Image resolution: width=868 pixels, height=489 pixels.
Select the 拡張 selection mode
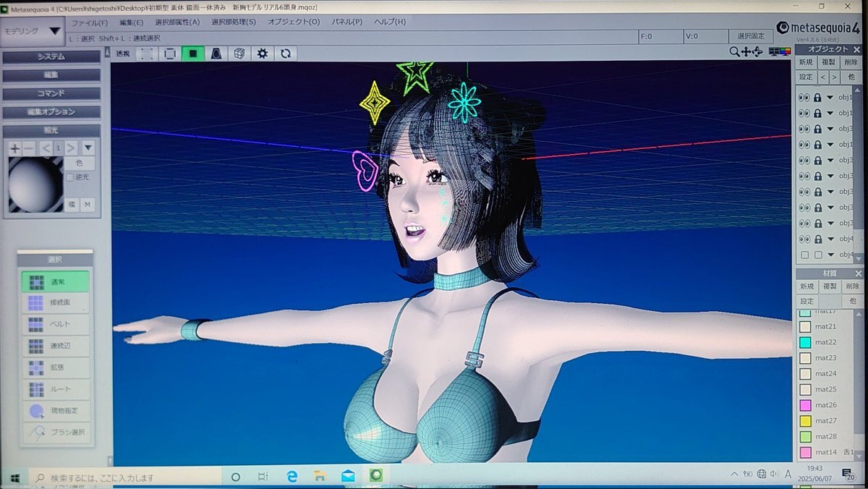click(55, 367)
